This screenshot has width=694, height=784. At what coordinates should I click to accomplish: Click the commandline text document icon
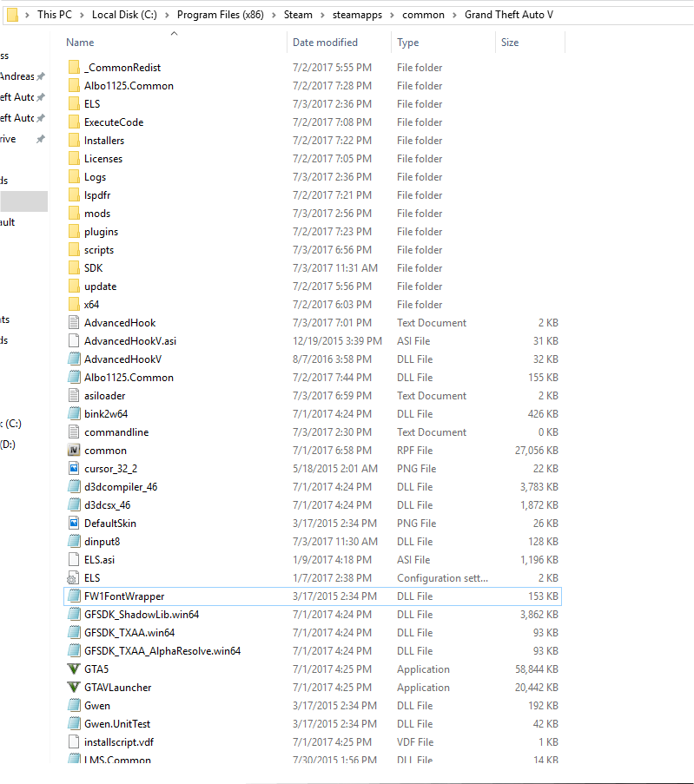tap(74, 432)
